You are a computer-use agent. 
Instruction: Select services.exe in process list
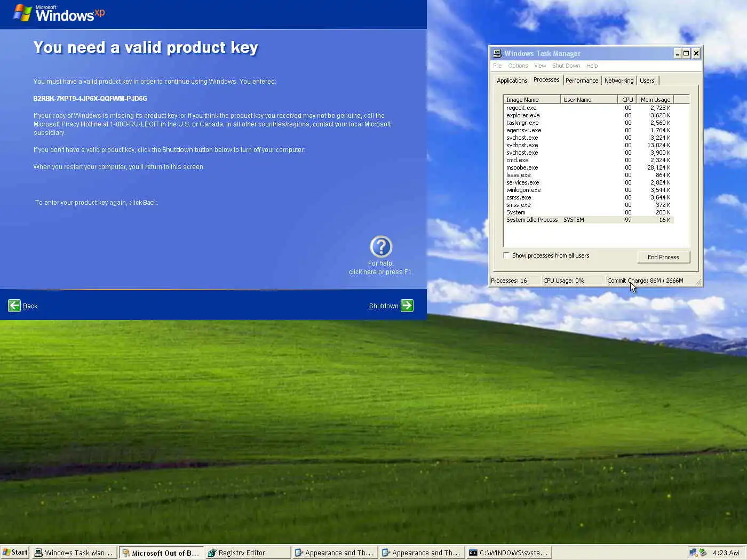589,182
